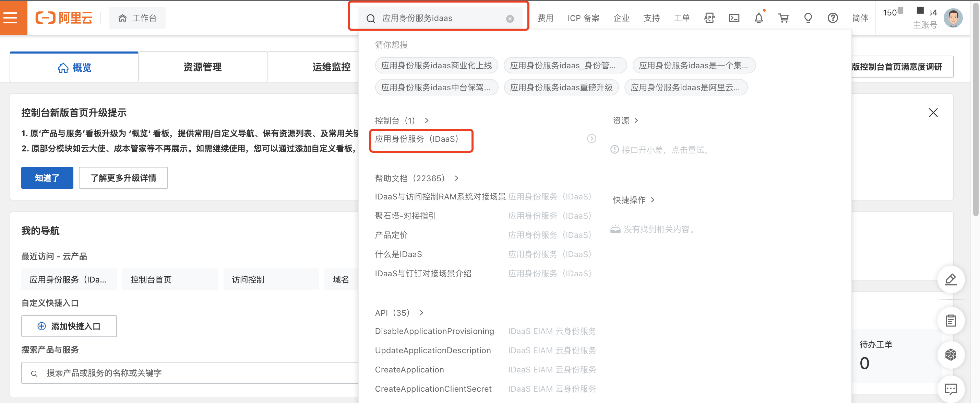Open the user avatar menu
The width and height of the screenshot is (980, 403).
[953, 18]
